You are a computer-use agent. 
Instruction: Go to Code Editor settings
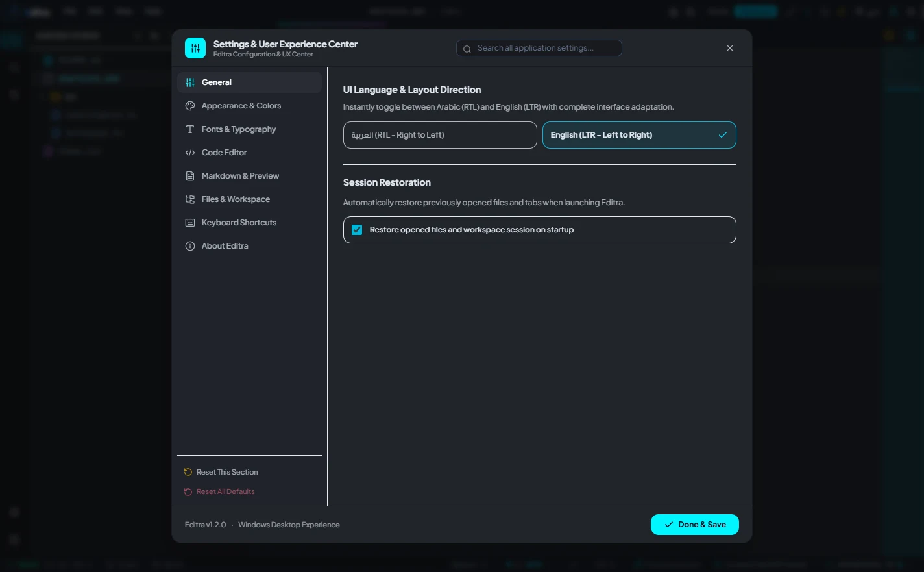(249, 153)
